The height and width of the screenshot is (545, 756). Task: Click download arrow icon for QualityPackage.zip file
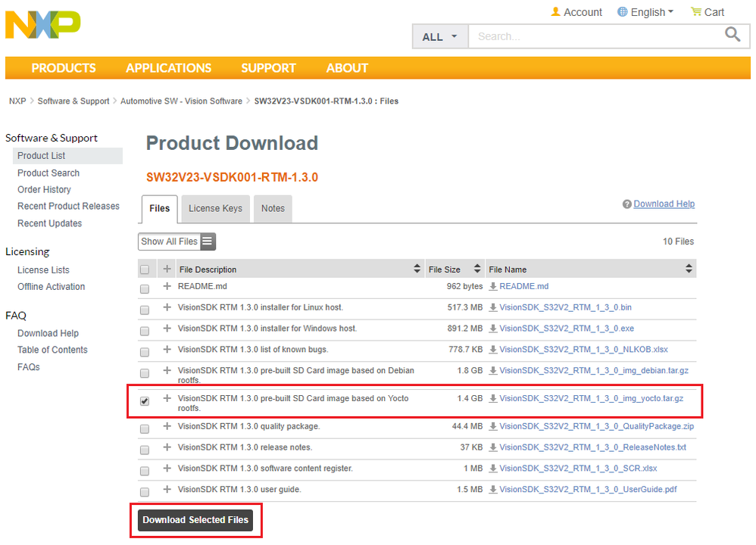493,426
